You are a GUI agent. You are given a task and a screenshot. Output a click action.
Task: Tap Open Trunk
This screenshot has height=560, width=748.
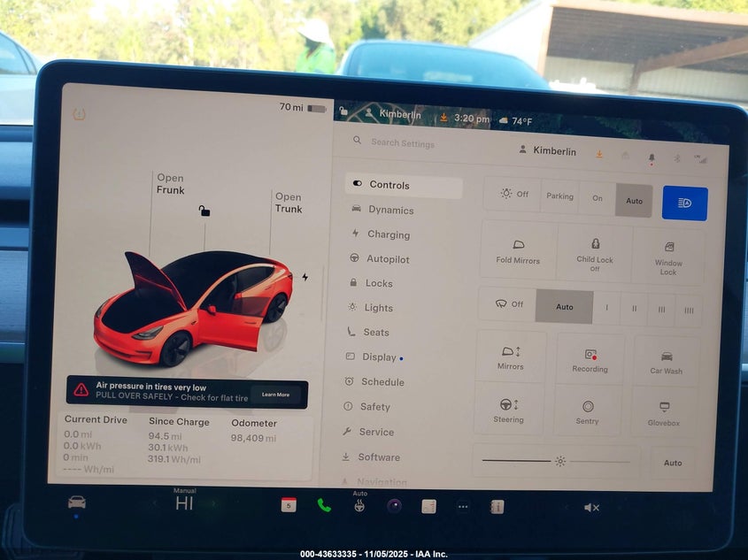pos(288,203)
